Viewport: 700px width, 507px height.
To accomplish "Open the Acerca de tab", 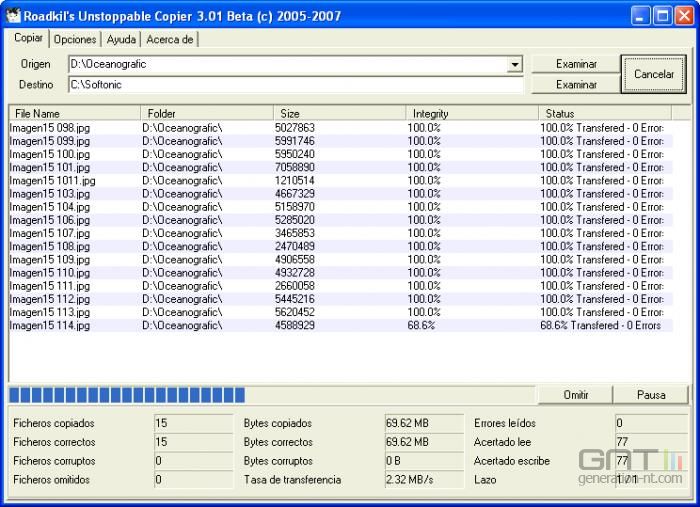I will 170,39.
